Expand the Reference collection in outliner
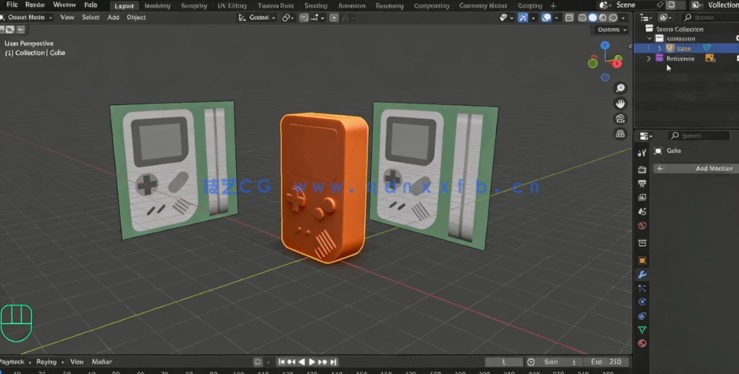 click(x=649, y=58)
